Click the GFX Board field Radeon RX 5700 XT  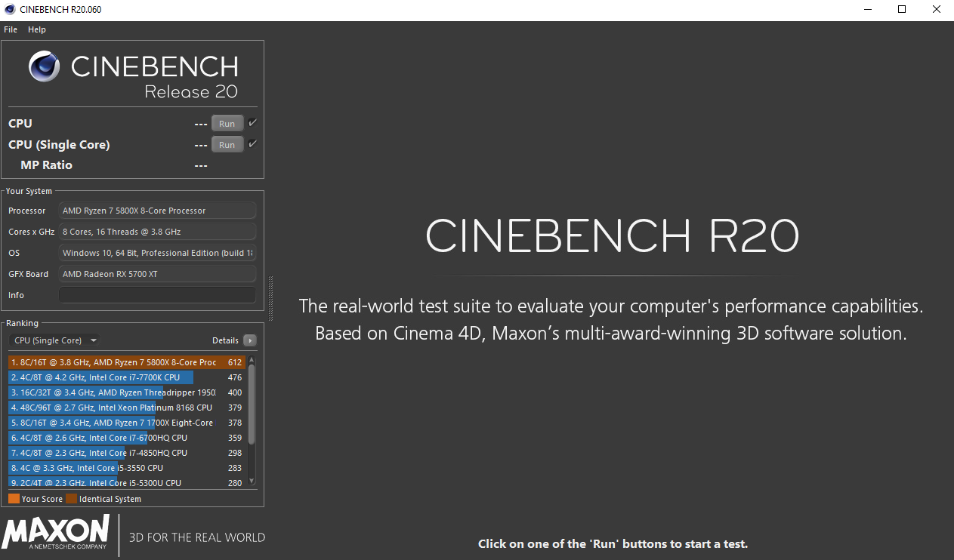point(157,274)
